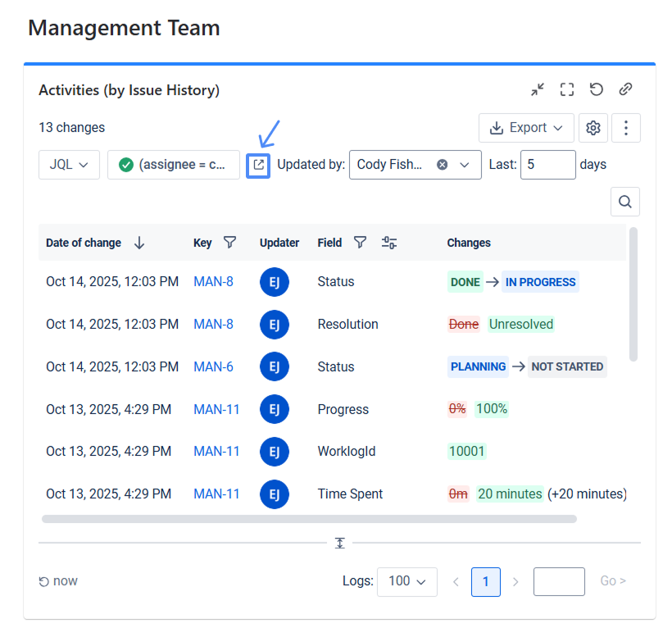Open JQL query in new window icon
This screenshot has height=637, width=672.
tap(258, 165)
